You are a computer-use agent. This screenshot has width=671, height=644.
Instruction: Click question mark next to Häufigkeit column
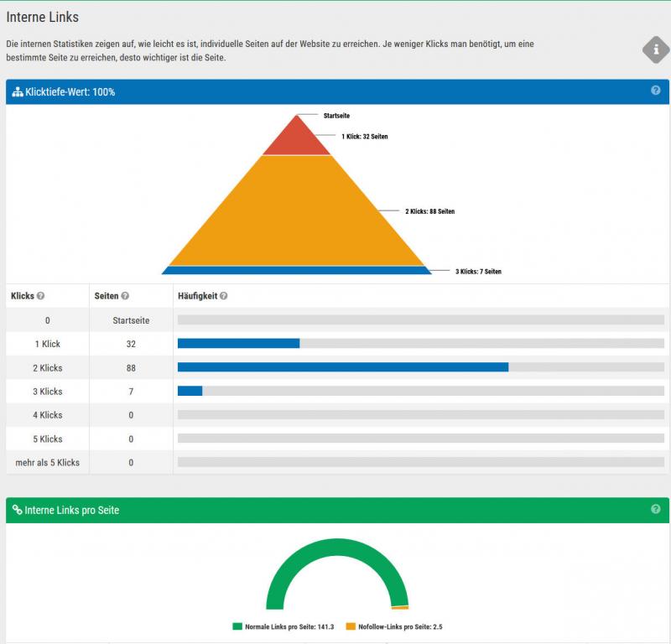224,296
